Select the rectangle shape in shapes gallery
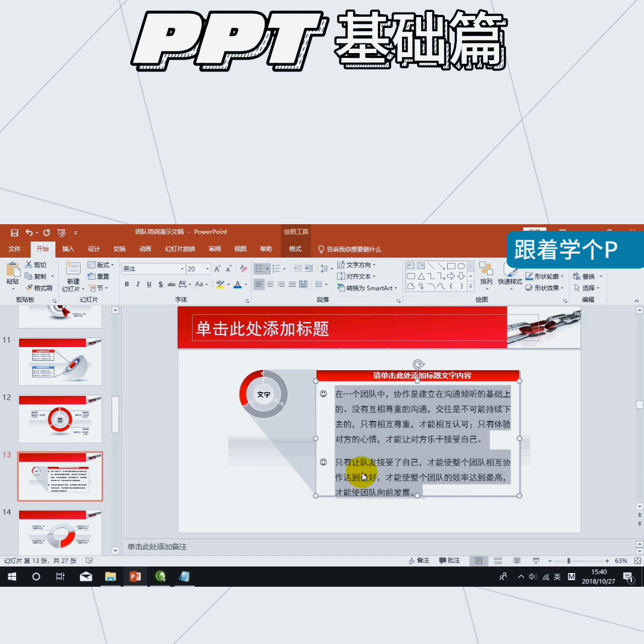 [x=451, y=266]
